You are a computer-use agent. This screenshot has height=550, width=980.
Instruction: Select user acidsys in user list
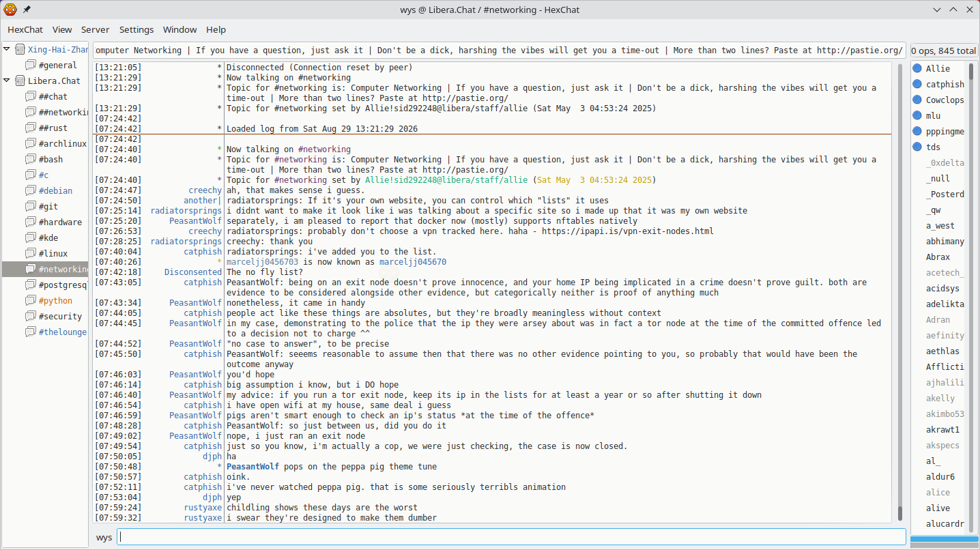(943, 288)
